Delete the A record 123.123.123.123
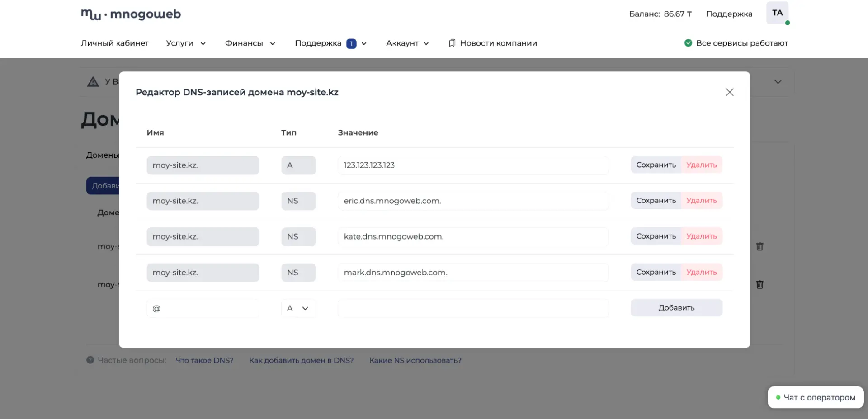The width and height of the screenshot is (868, 419). 702,165
